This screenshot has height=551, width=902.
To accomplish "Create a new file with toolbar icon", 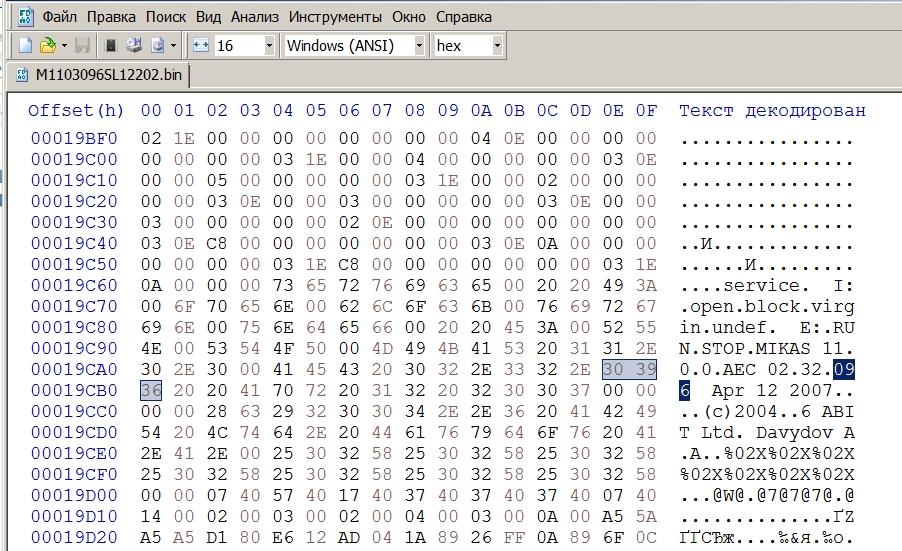I will [25, 45].
